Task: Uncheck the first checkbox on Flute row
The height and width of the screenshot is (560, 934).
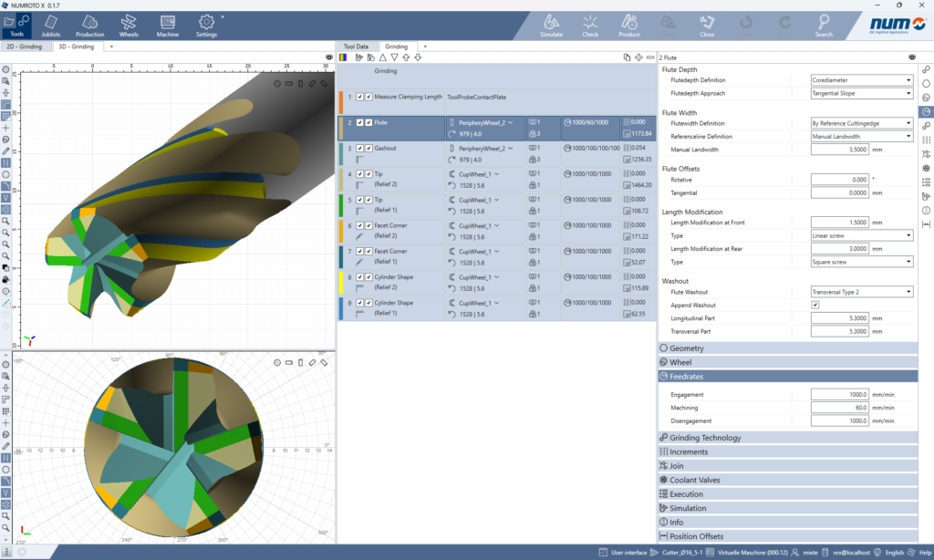Action: point(360,122)
